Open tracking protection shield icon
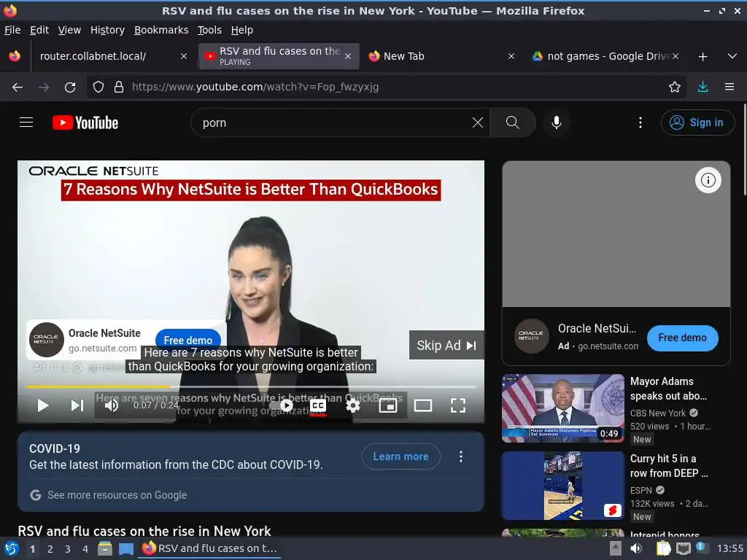Image resolution: width=747 pixels, height=560 pixels. coord(98,87)
